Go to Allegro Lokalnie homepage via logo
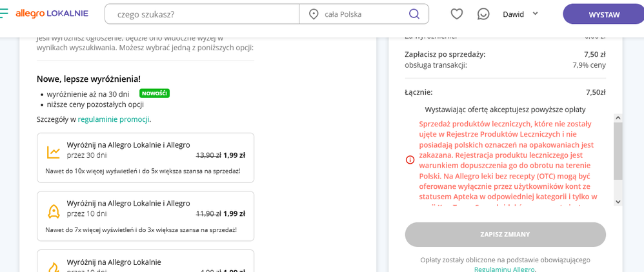 [x=48, y=14]
